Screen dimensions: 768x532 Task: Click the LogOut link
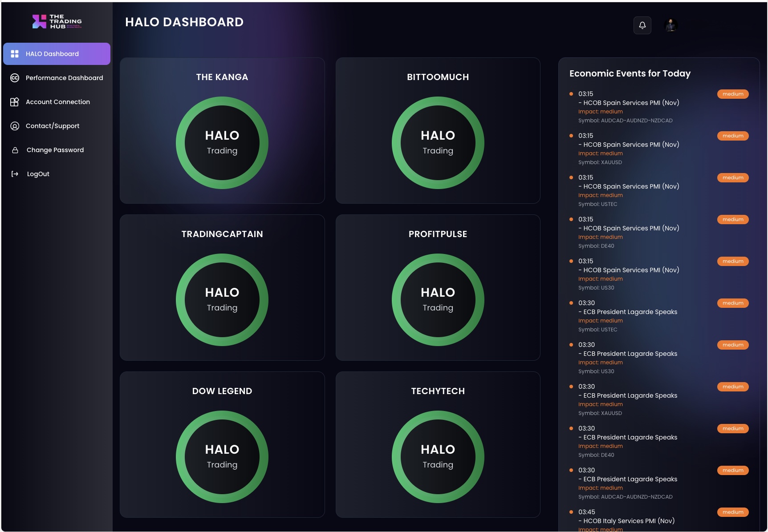(x=38, y=174)
